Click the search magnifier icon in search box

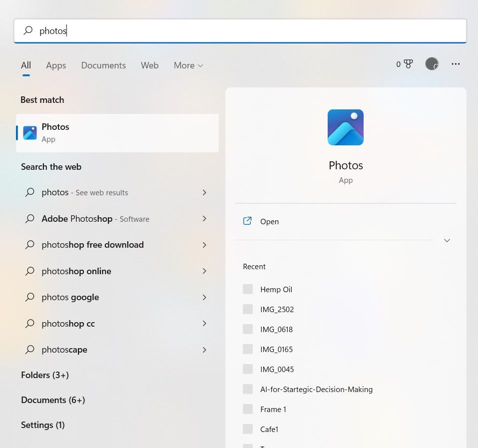28,30
